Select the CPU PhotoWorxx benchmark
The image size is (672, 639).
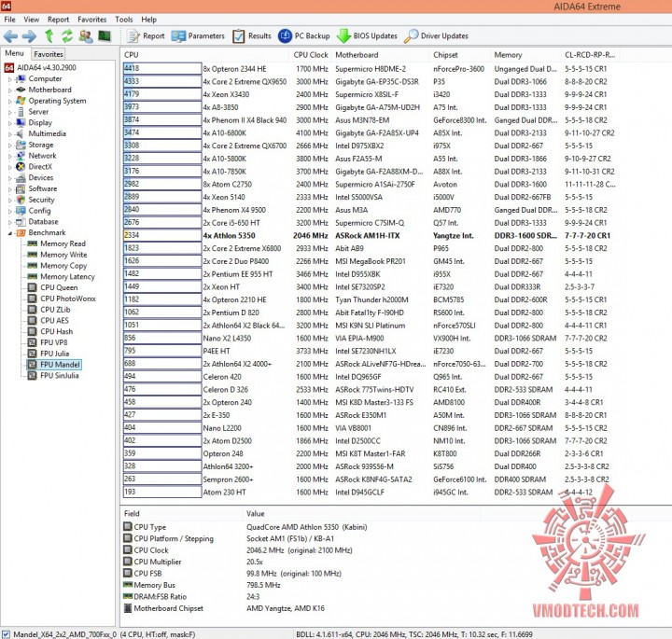click(68, 299)
